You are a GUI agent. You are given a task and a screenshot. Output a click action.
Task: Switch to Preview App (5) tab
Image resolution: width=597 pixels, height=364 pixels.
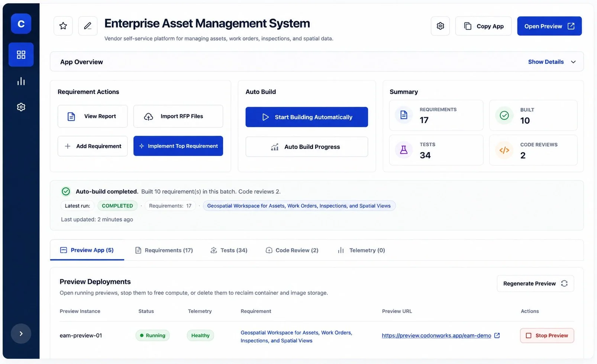pyautogui.click(x=87, y=250)
